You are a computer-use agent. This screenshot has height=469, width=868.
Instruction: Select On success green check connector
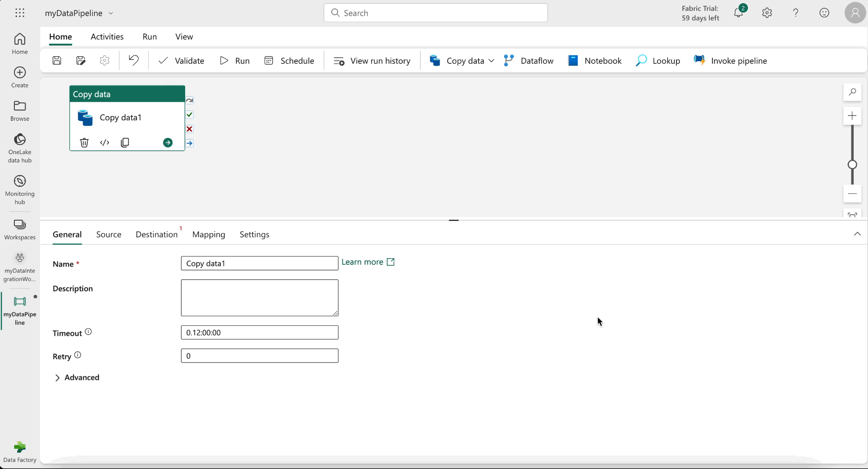tap(190, 115)
